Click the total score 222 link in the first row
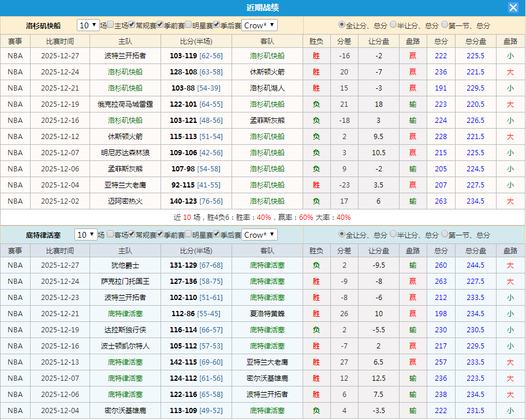526x420 pixels. (441, 56)
